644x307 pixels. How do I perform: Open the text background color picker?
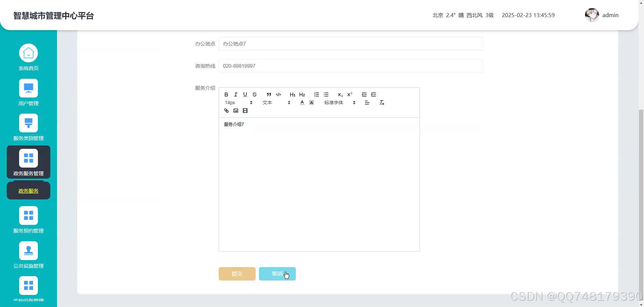click(x=312, y=103)
